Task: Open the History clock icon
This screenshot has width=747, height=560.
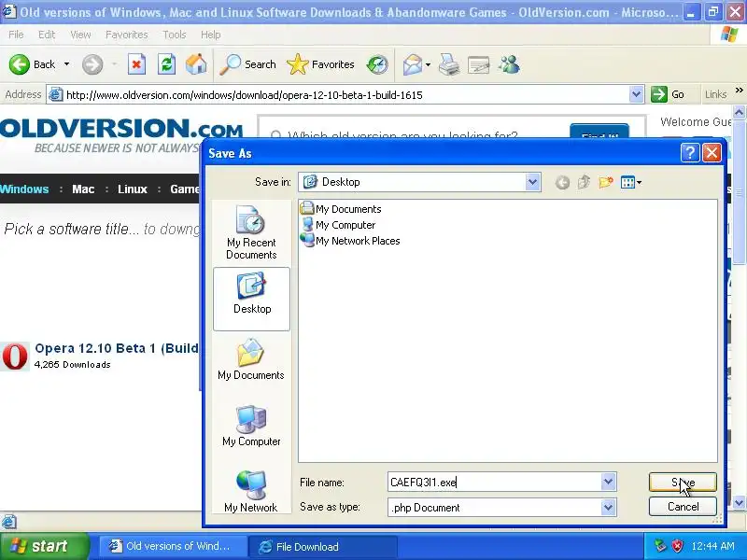Action: point(377,64)
